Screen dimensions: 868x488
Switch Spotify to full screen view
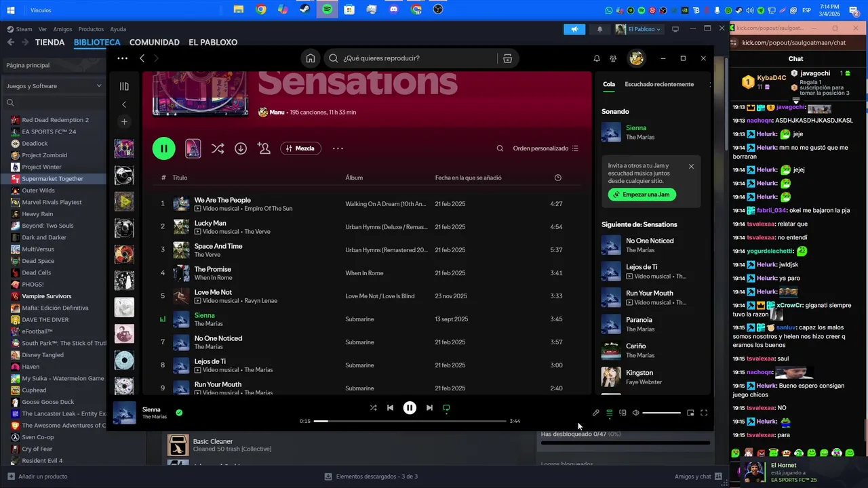[x=704, y=413]
